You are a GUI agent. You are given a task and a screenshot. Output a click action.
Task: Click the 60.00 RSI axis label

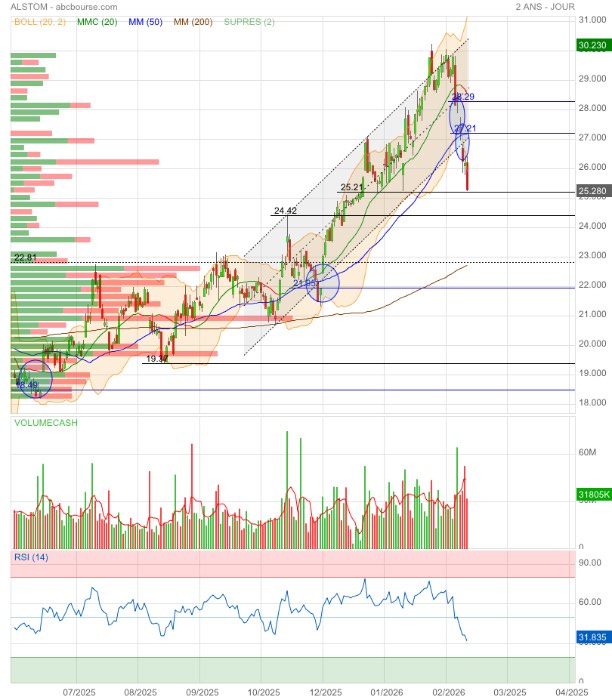590,602
